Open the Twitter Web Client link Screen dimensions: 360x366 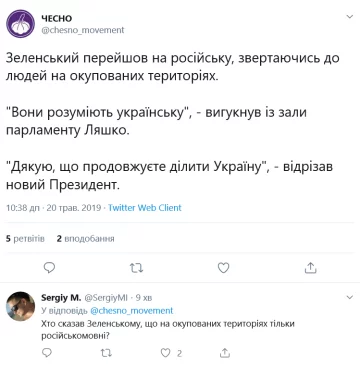coord(145,208)
